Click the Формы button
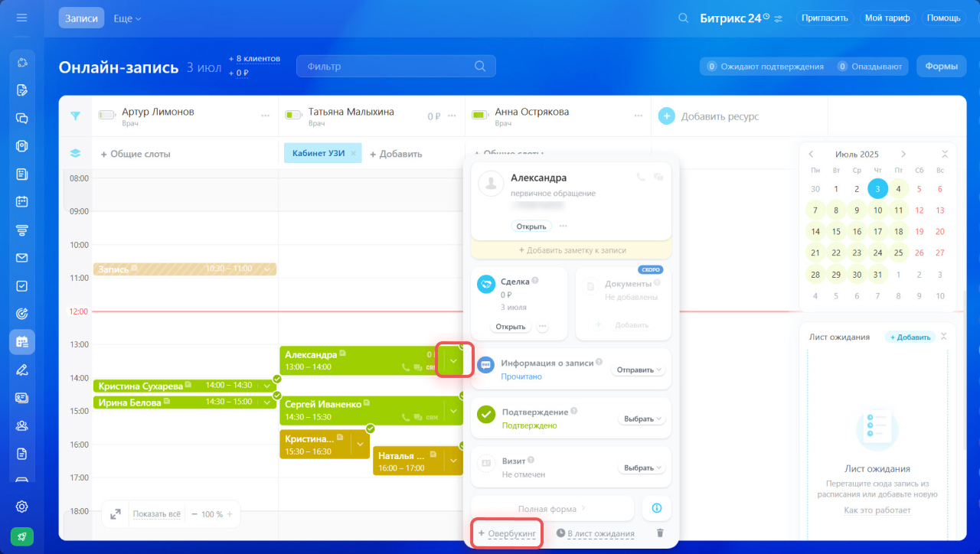Image resolution: width=980 pixels, height=554 pixels. pos(941,67)
